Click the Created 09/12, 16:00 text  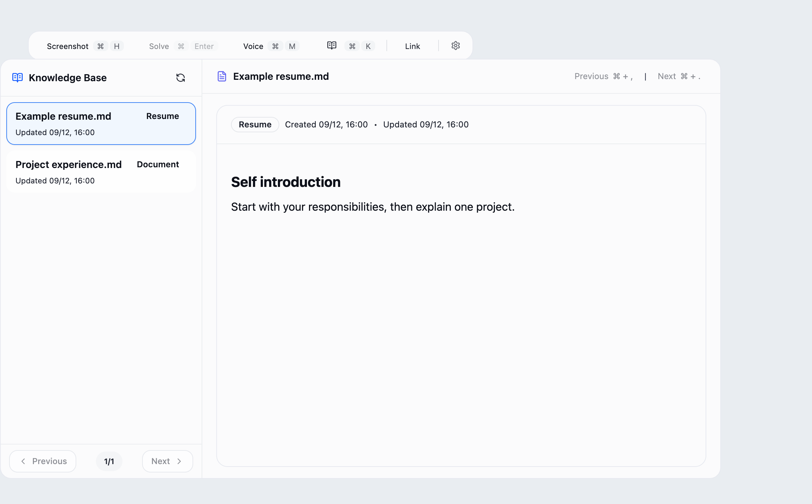[x=327, y=125]
